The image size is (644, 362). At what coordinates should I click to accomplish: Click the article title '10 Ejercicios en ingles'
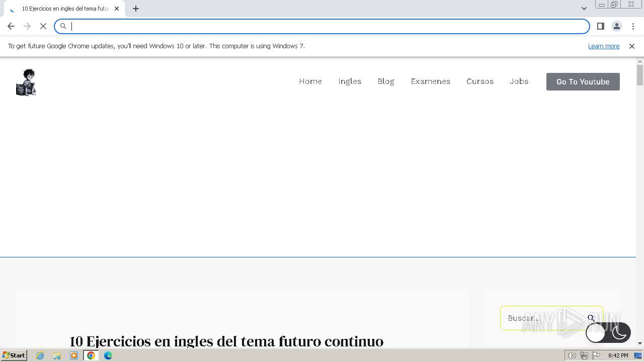(x=226, y=341)
